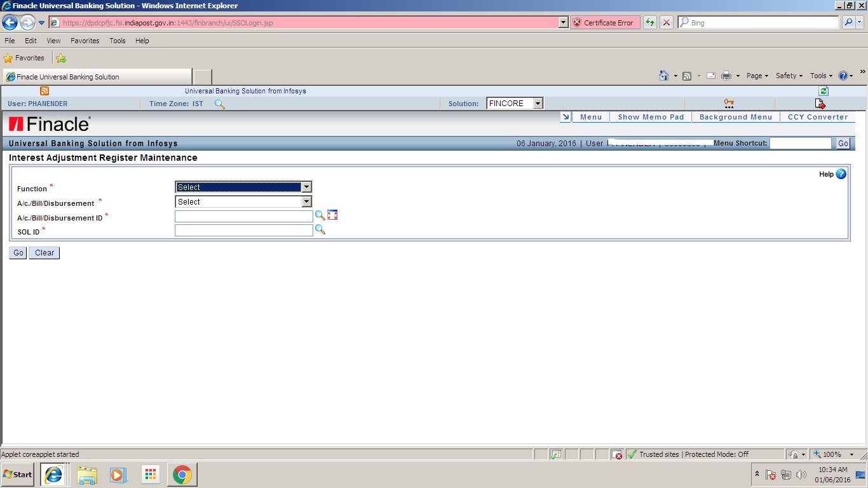The image size is (868, 488).
Task: Click the Certificate Error warning in address bar
Action: (604, 22)
